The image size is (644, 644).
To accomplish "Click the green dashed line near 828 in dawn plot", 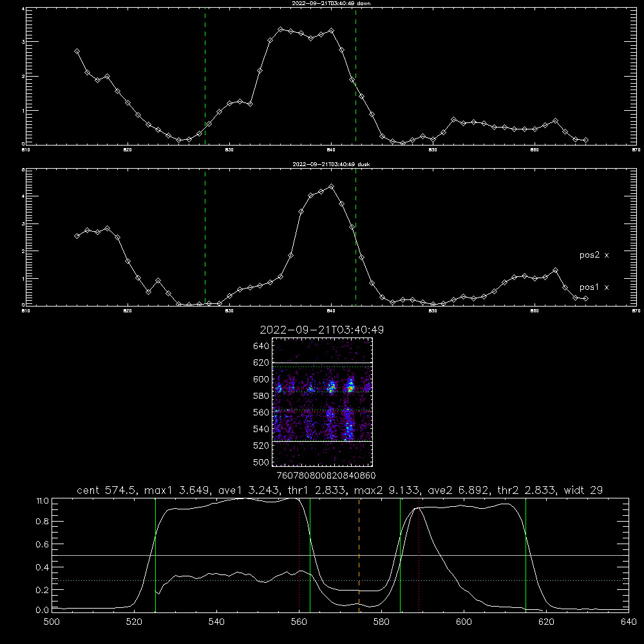I will (205, 77).
